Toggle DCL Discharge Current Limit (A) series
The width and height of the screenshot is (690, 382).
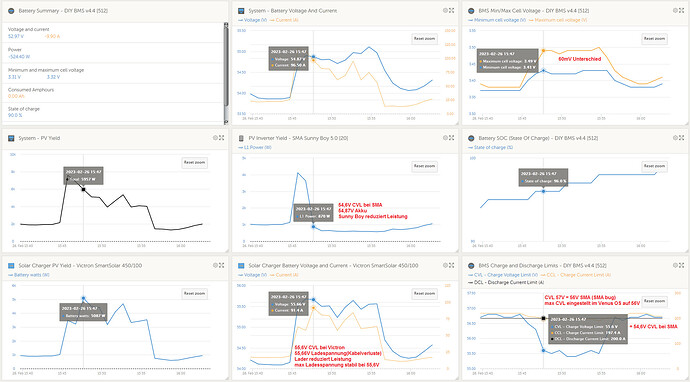(x=506, y=283)
